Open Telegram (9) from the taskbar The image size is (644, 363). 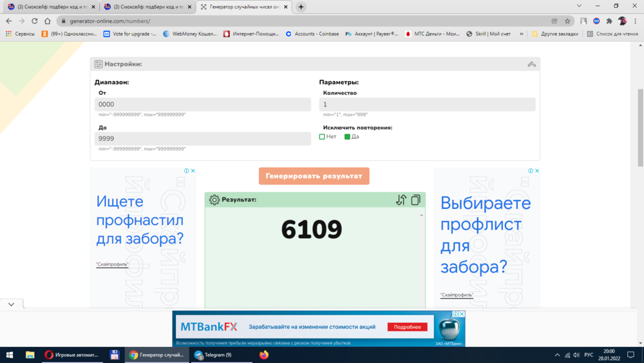(x=221, y=355)
